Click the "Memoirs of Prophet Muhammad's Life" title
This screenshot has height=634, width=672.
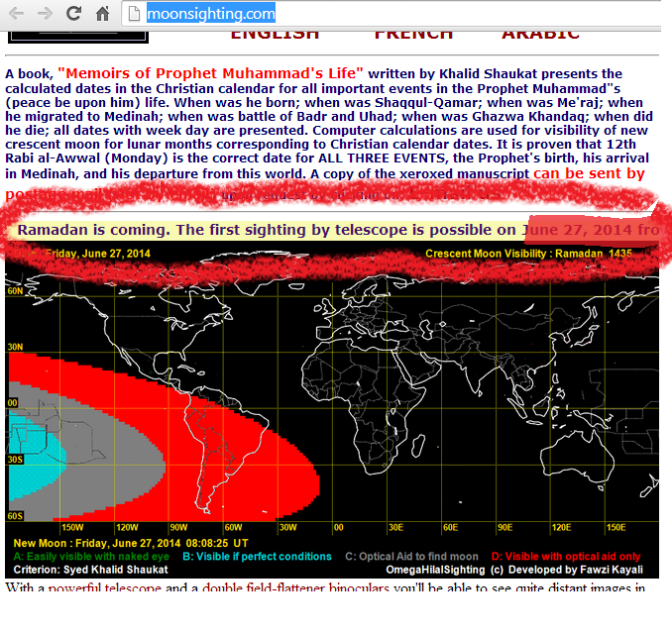[210, 73]
